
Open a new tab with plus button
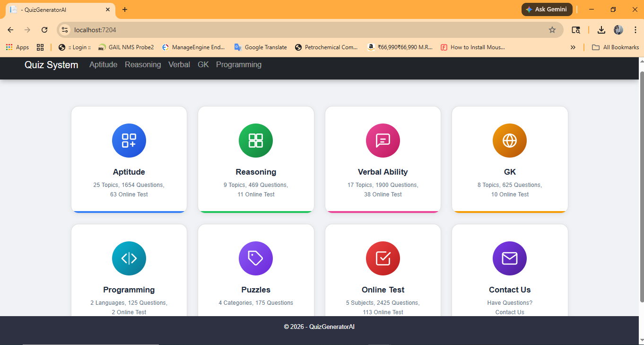[x=125, y=9]
